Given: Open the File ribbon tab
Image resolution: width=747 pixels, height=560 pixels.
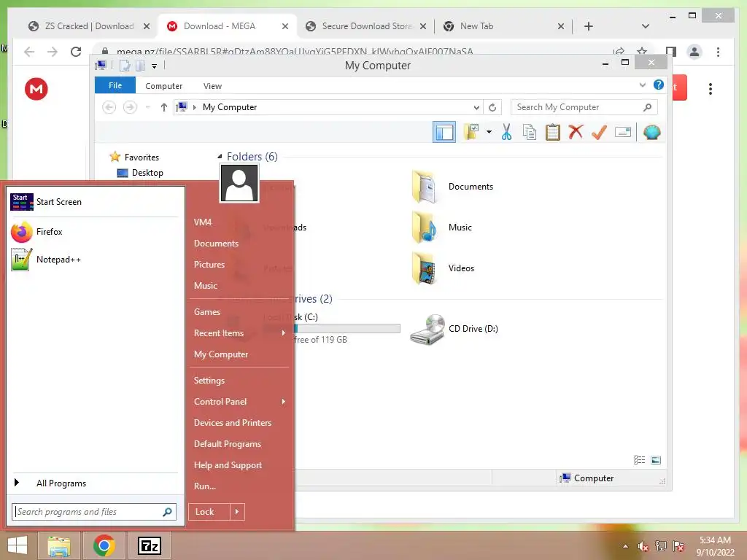Looking at the screenshot, I should 115,86.
